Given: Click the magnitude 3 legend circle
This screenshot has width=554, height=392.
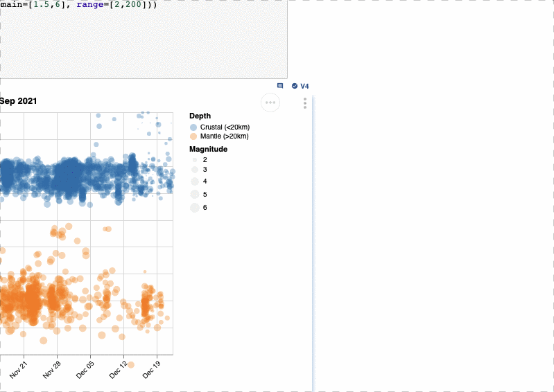Looking at the screenshot, I should coord(195,169).
